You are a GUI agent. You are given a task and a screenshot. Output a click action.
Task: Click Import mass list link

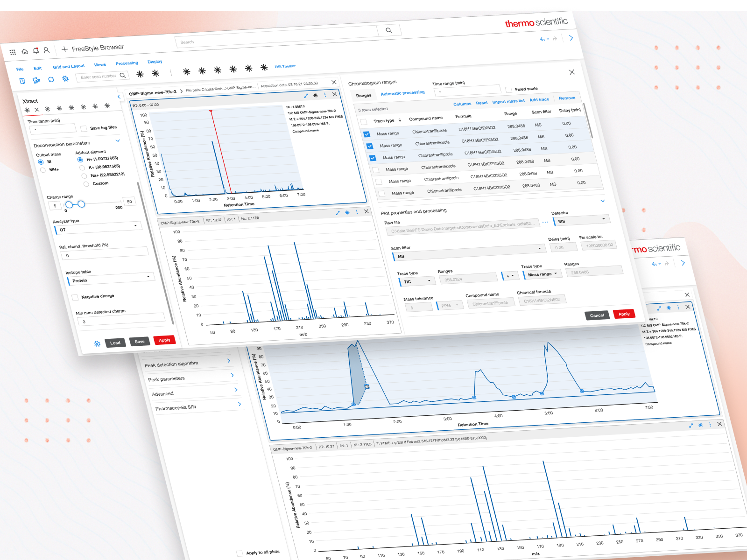pyautogui.click(x=508, y=101)
